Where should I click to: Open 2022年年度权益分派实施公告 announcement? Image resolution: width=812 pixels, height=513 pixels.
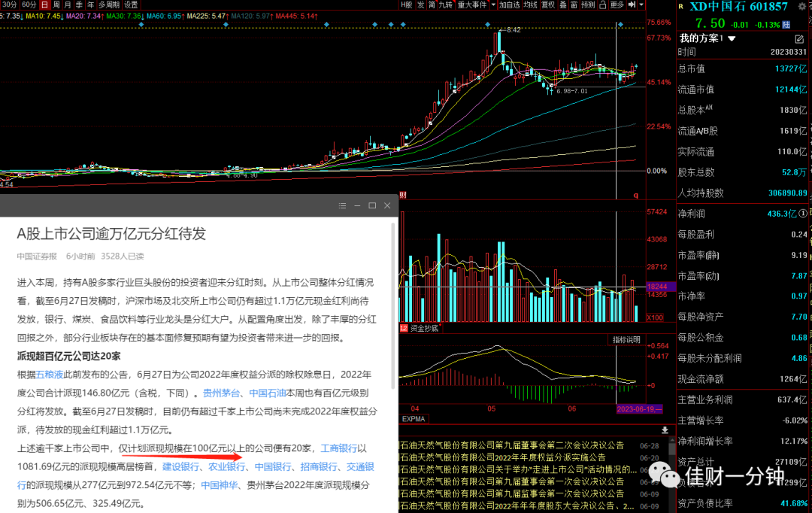click(502, 457)
